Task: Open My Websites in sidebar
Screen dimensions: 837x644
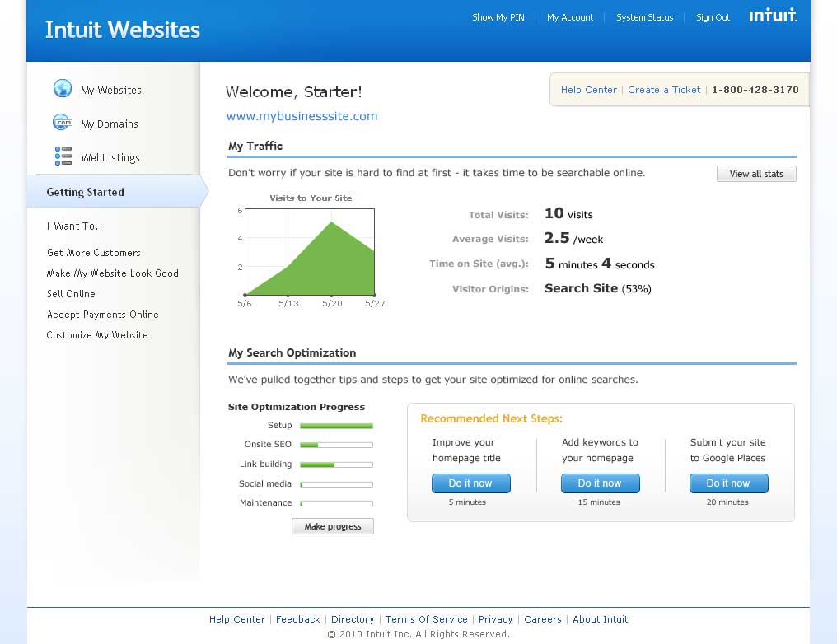Action: [x=111, y=90]
